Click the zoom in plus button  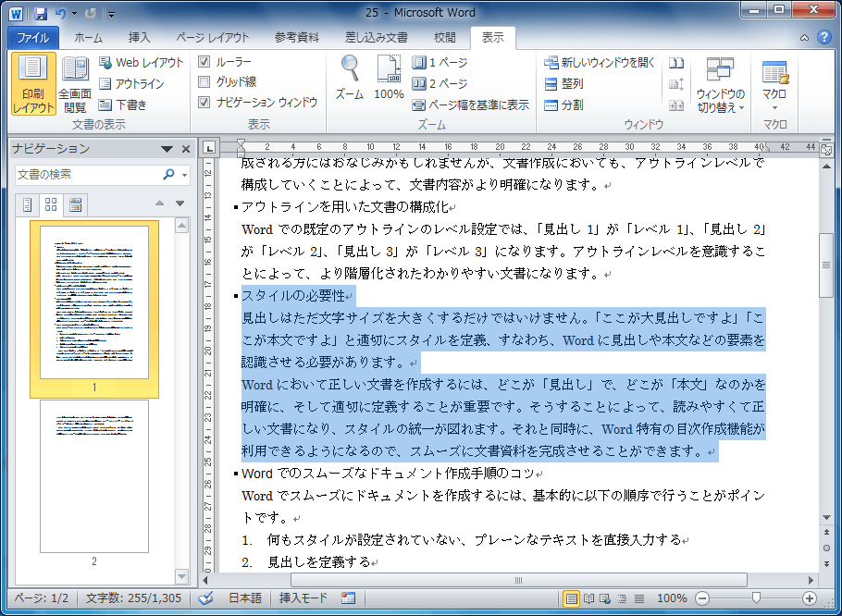click(810, 598)
